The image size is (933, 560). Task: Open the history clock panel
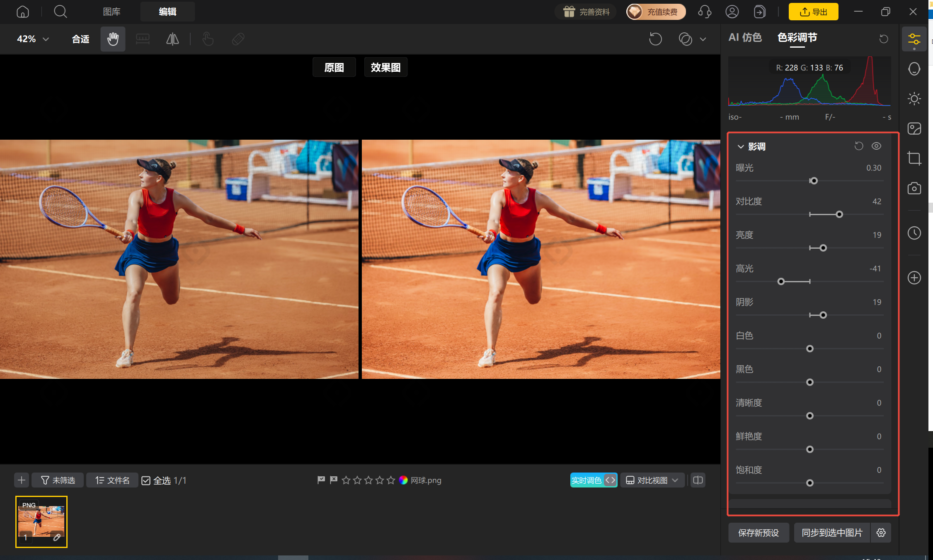tap(914, 233)
